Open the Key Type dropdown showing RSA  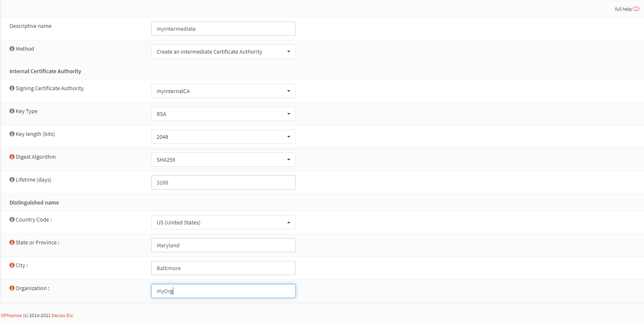pyautogui.click(x=224, y=114)
